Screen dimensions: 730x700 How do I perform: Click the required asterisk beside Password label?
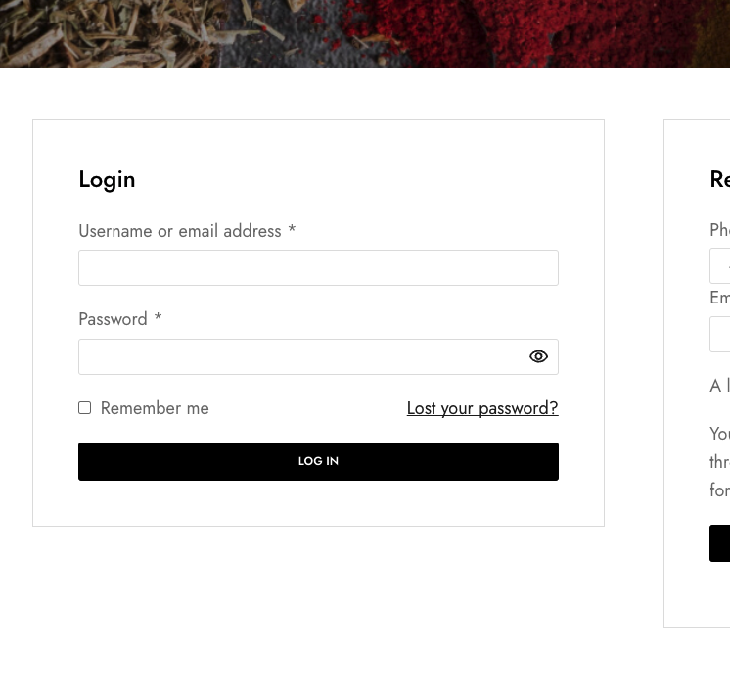(x=158, y=316)
